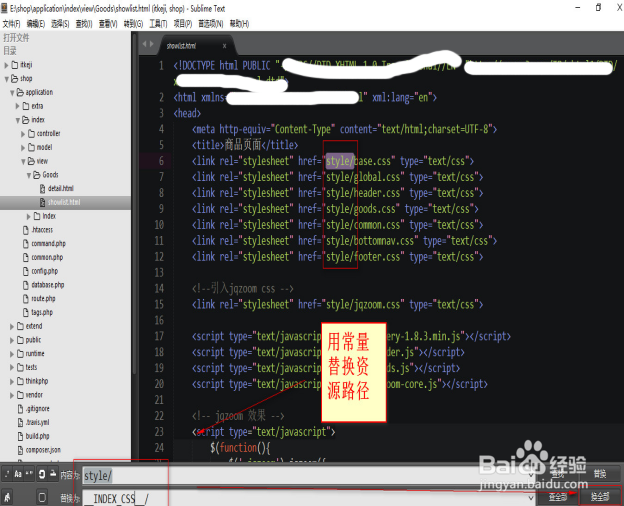Click the showlist.html file icon in sidebar
624x506 pixels.
(x=43, y=202)
